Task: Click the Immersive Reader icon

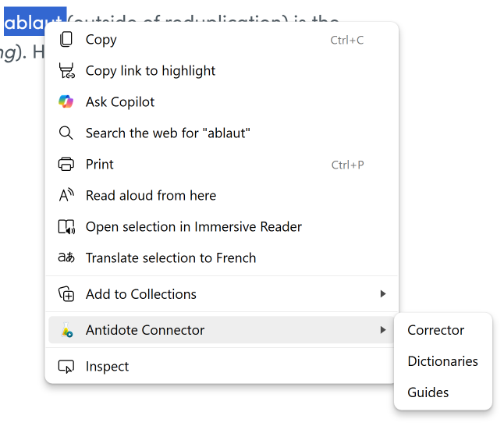Action: [x=66, y=227]
